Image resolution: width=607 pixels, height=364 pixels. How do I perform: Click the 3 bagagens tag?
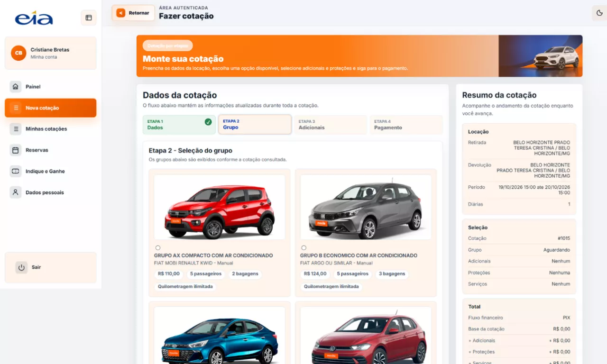pos(392,274)
